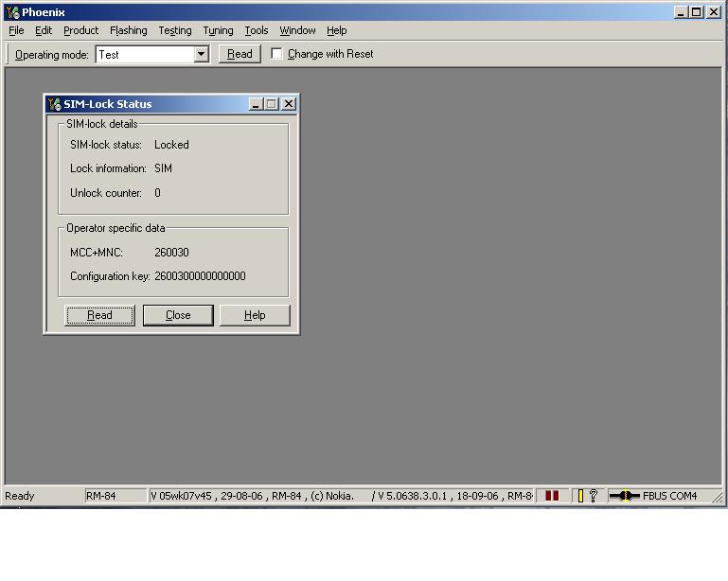This screenshot has width=728, height=581.
Task: Close SIM-Lock Status dialog with X button
Action: pos(289,104)
